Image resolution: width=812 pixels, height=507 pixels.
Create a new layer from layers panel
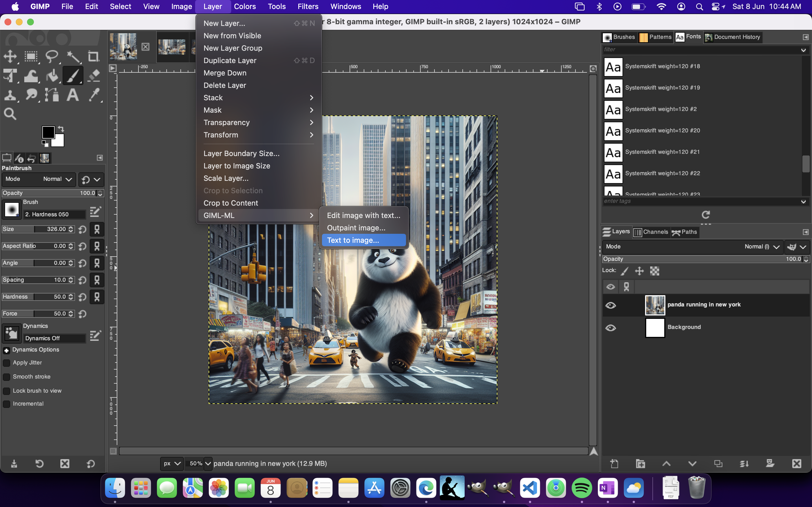tap(614, 464)
